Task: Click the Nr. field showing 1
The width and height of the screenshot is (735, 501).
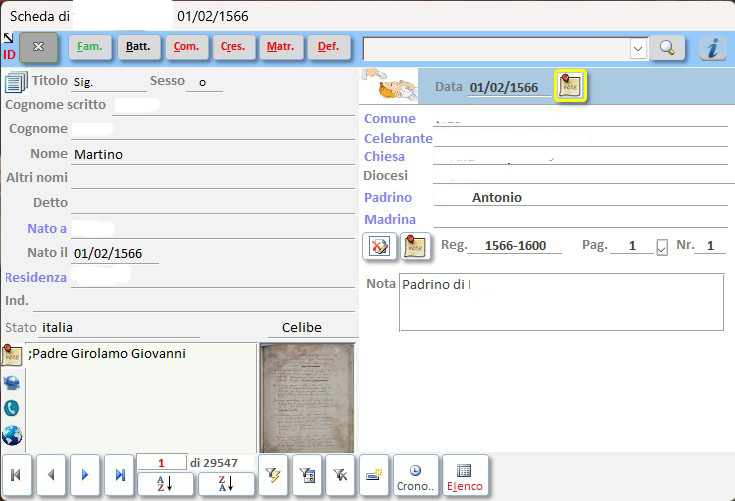Action: [x=710, y=246]
